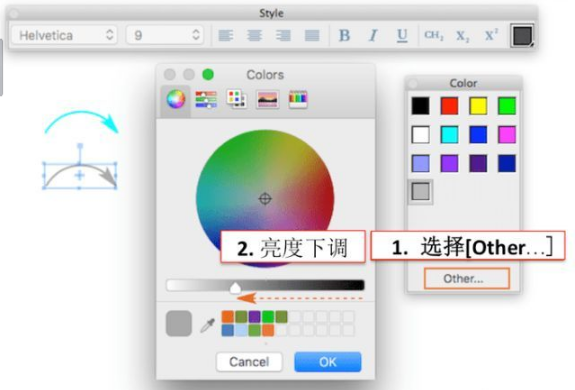Click the rotation handle above the gray arrow
The width and height of the screenshot is (575, 390).
point(80,146)
